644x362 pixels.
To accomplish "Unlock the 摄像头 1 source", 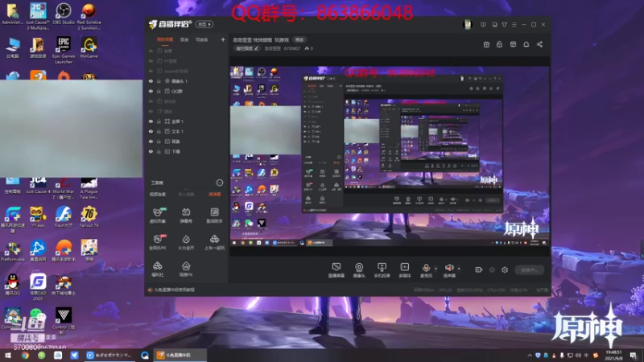I will tap(159, 81).
